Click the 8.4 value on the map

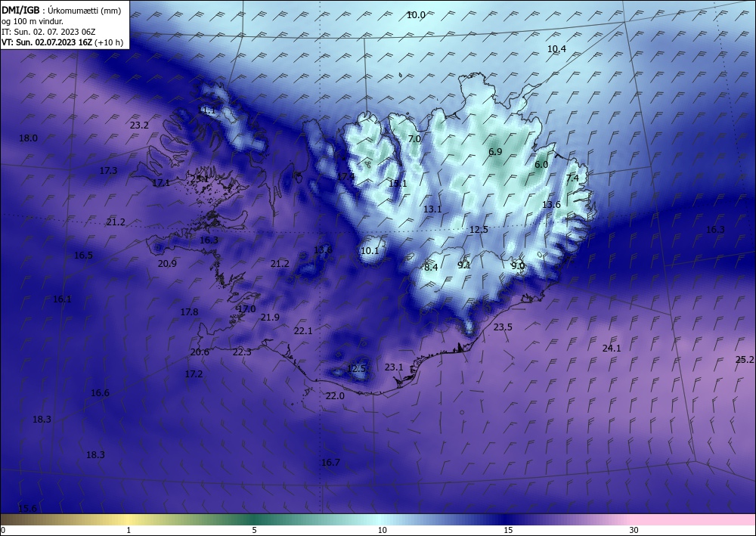[x=431, y=268]
